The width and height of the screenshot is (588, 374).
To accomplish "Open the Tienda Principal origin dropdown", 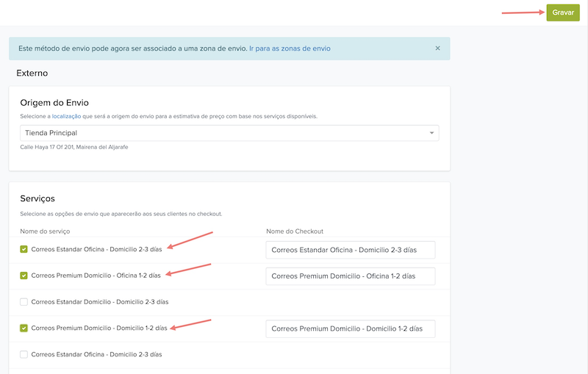I will click(x=229, y=133).
